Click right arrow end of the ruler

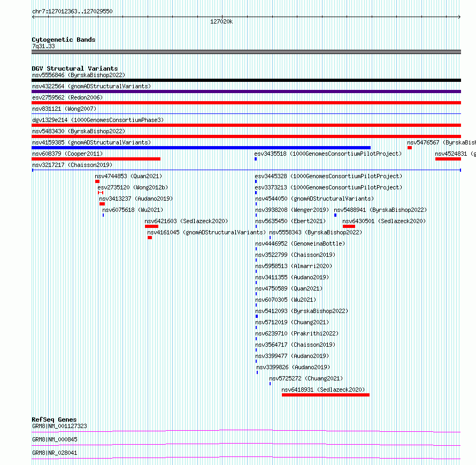click(459, 17)
